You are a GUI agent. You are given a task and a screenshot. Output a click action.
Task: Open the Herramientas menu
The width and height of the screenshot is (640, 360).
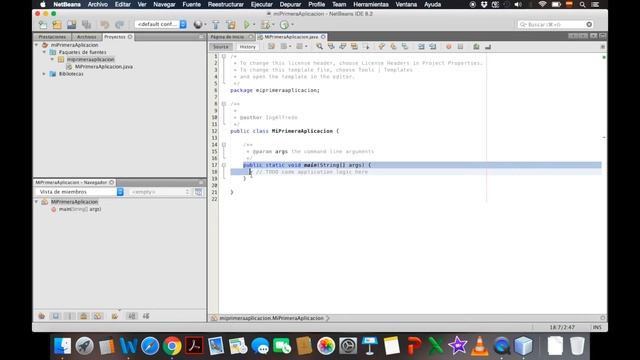[x=371, y=4]
